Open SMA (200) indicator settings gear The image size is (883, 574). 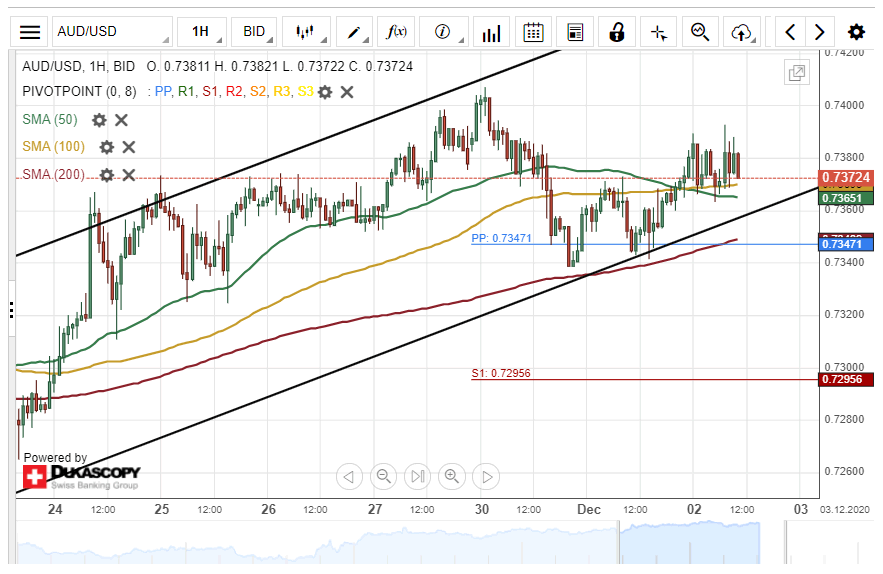coord(107,175)
